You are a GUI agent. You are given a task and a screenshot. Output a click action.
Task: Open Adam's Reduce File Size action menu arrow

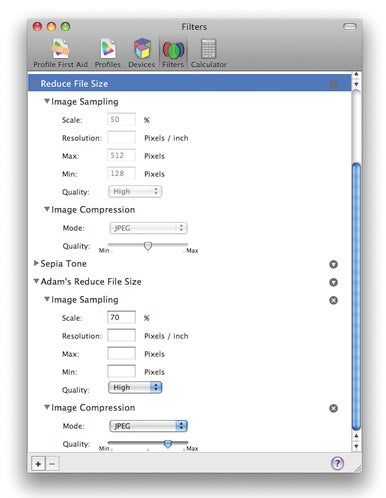[333, 282]
